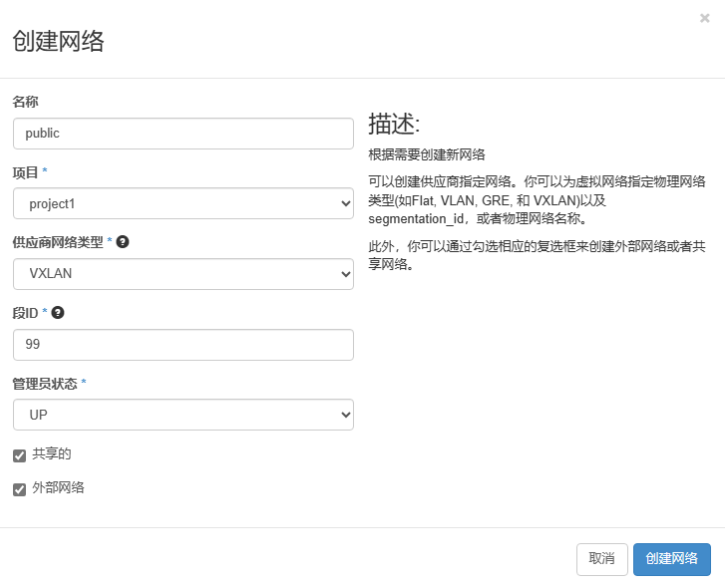Screen dimensions: 725x588
Task: Close the 创建网络 dialog with X
Action: click(705, 18)
